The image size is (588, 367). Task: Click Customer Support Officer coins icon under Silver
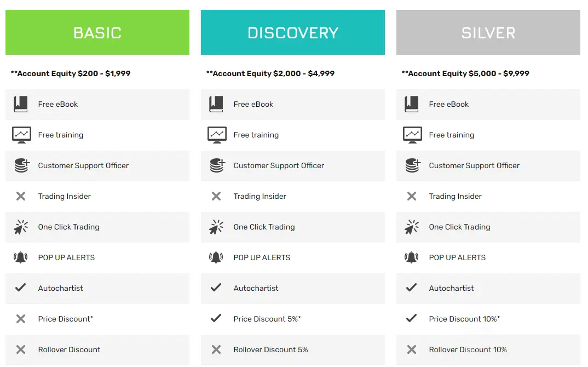coord(412,165)
